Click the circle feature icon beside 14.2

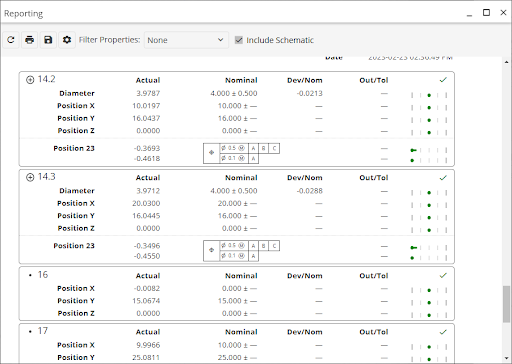[x=30, y=80]
